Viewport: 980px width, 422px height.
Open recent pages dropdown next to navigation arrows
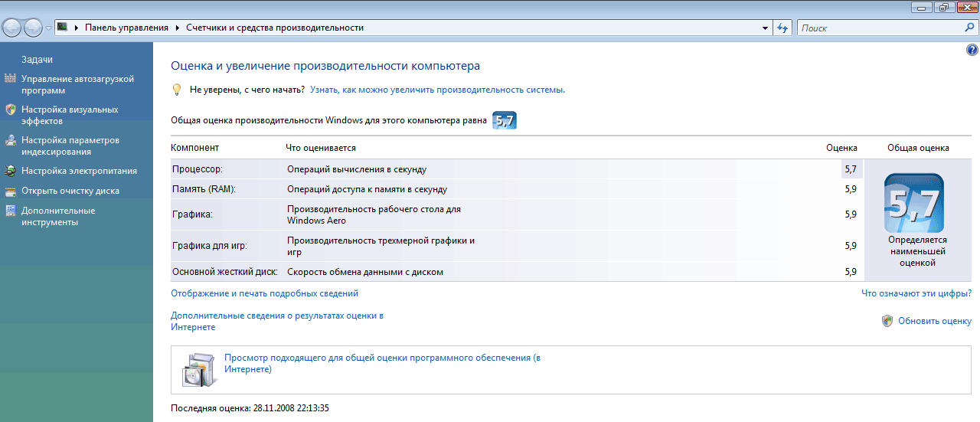[x=48, y=28]
